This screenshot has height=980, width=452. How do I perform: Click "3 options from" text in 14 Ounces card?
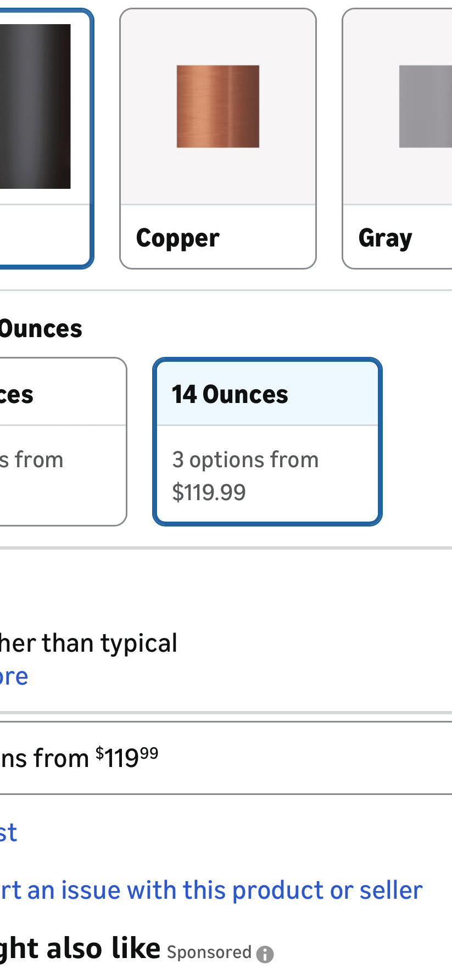[245, 460]
